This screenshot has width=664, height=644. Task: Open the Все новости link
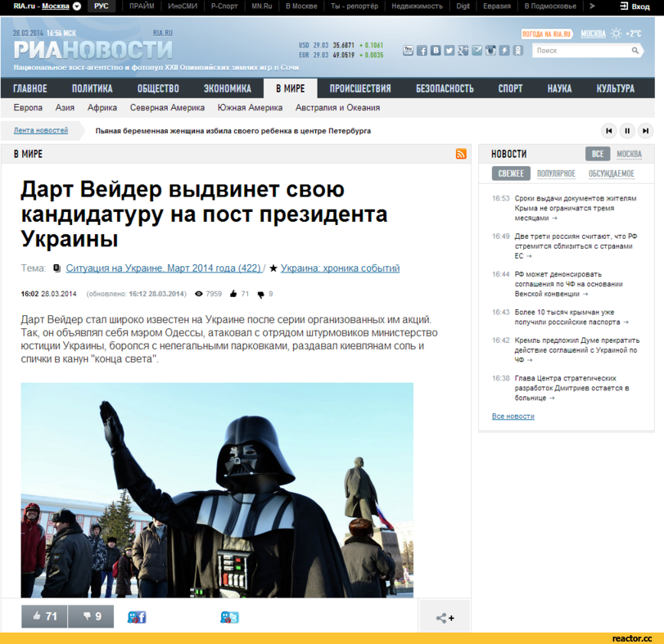click(x=513, y=417)
